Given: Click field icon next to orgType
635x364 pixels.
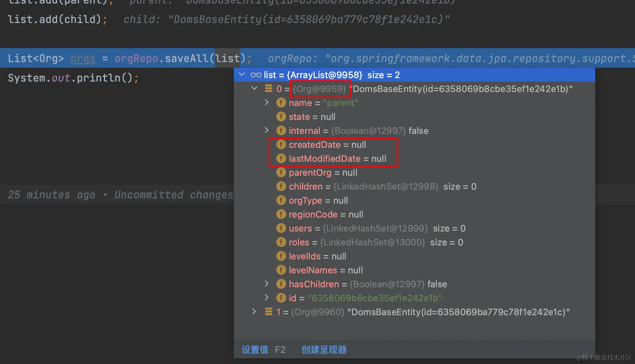Looking at the screenshot, I should [x=281, y=200].
